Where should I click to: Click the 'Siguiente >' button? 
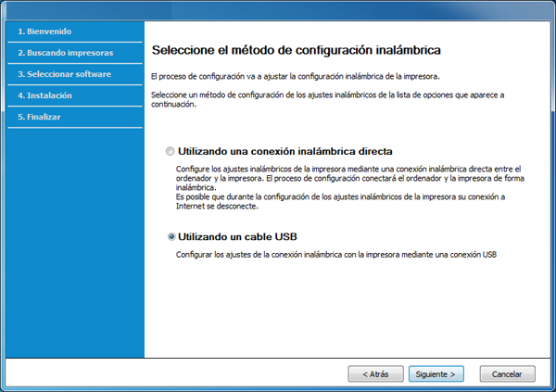pyautogui.click(x=436, y=373)
